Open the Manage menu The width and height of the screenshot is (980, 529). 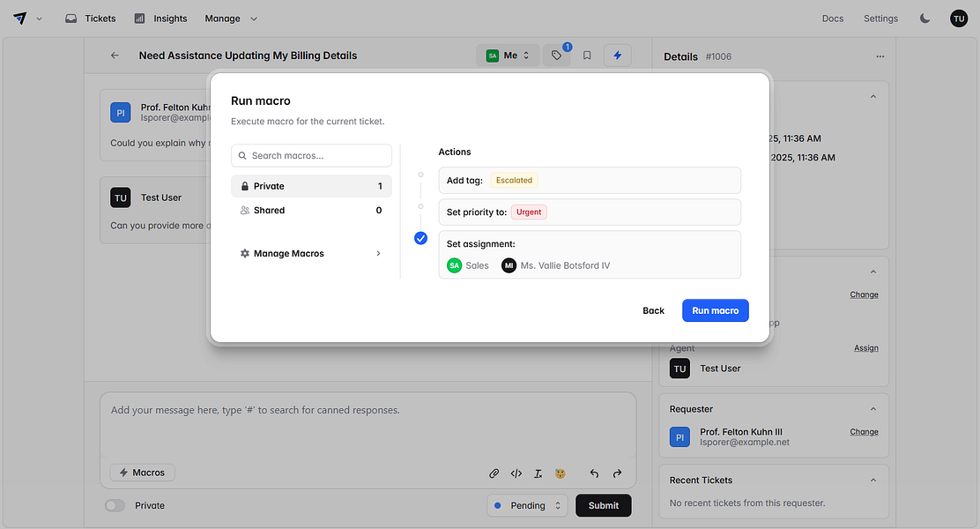(x=231, y=19)
